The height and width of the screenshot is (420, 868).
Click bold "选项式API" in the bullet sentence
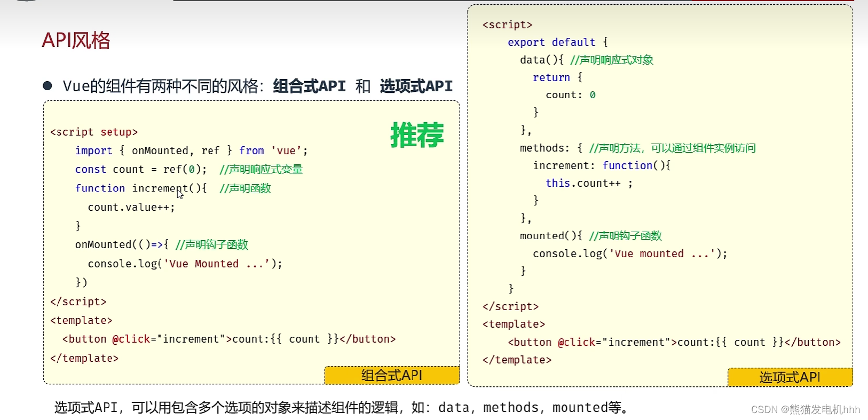pyautogui.click(x=416, y=86)
